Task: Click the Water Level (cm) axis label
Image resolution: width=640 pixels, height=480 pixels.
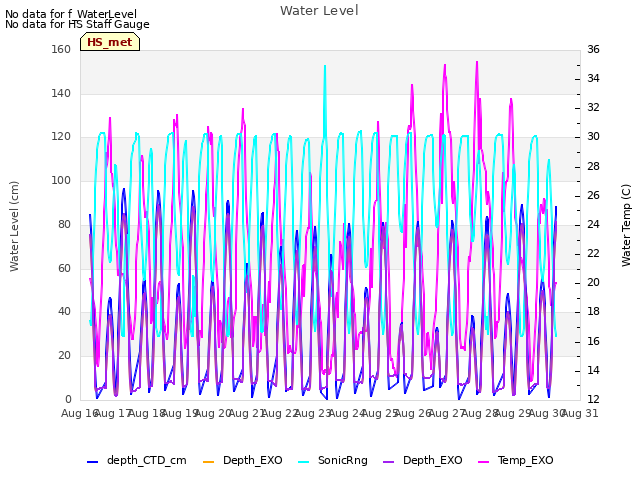Action: pos(14,227)
